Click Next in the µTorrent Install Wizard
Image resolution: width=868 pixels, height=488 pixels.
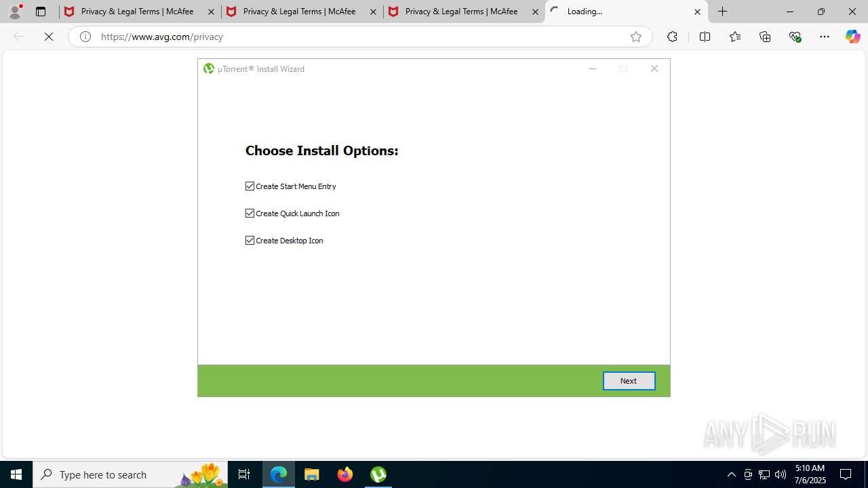629,381
